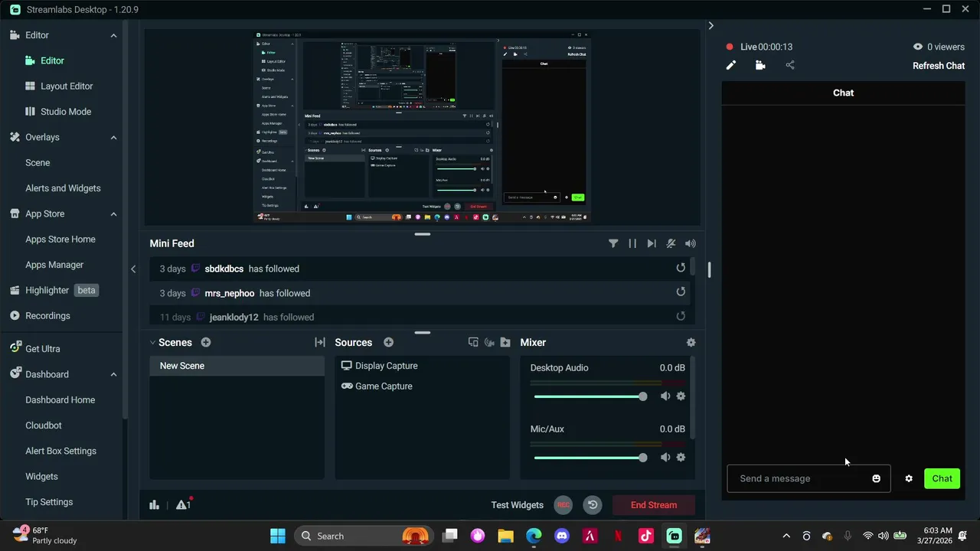Viewport: 980px width, 551px height.
Task: Adjust the Mic/Aux volume slider
Action: click(x=590, y=458)
